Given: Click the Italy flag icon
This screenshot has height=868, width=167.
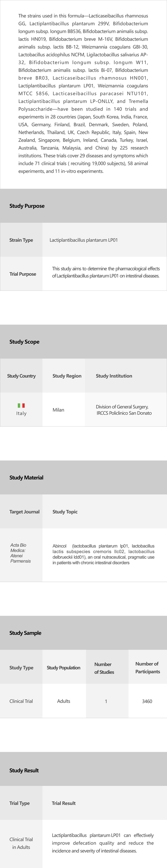Looking at the screenshot, I should pos(21,405).
